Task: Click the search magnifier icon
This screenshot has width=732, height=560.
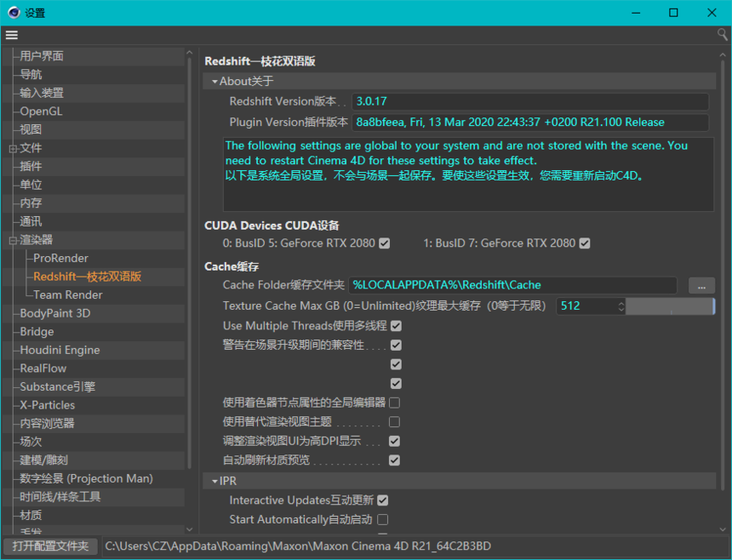Action: pos(722,34)
